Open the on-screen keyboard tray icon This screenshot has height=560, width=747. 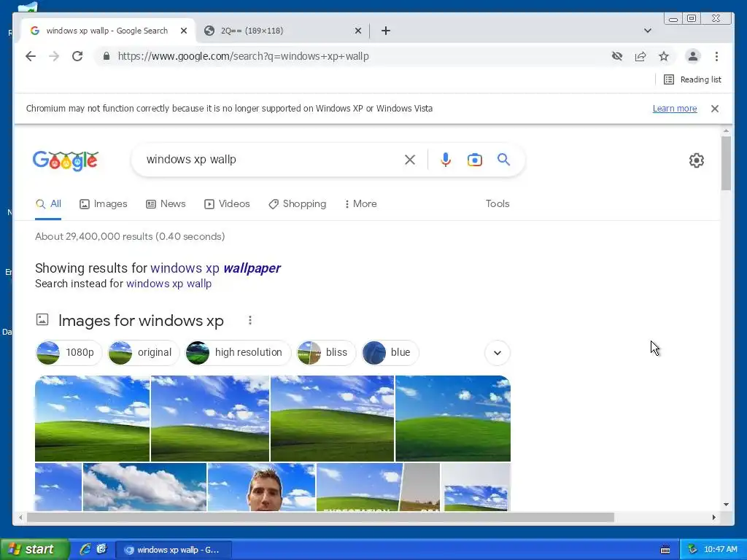click(665, 550)
